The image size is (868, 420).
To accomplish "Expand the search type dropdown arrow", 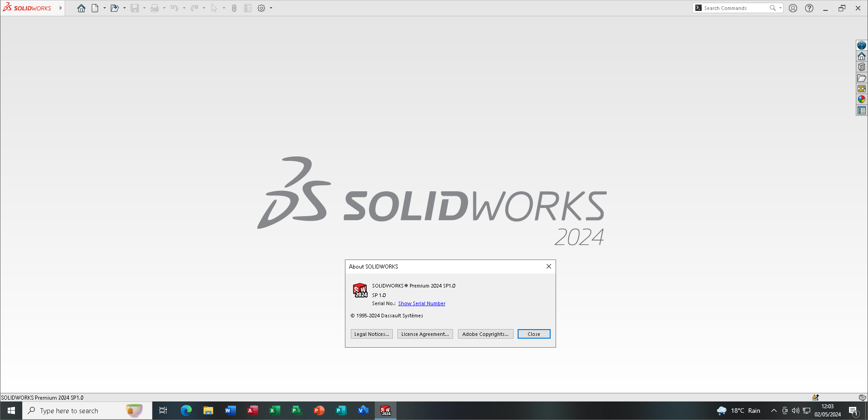I will tap(780, 8).
